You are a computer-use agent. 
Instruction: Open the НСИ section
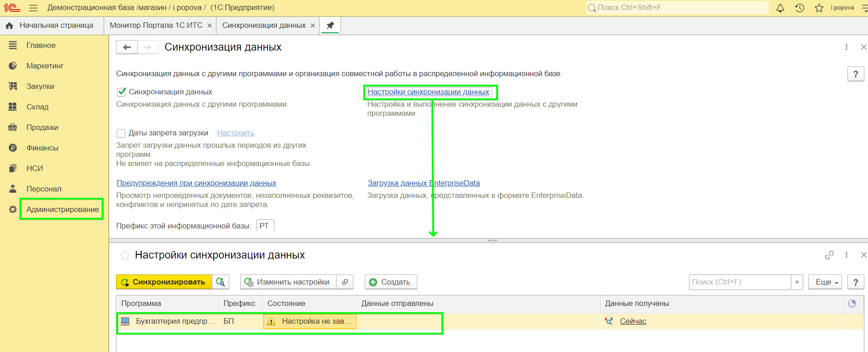coord(35,168)
